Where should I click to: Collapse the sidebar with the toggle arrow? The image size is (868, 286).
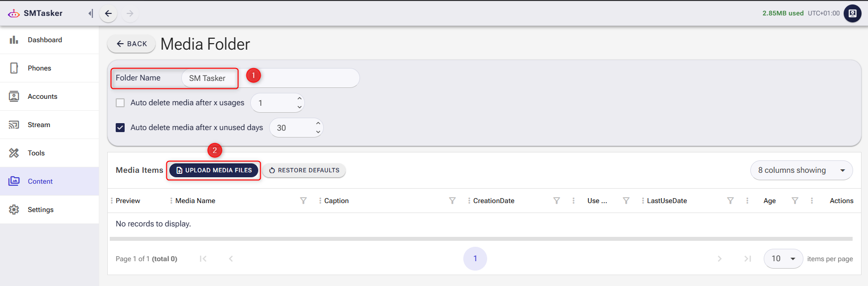pyautogui.click(x=90, y=13)
